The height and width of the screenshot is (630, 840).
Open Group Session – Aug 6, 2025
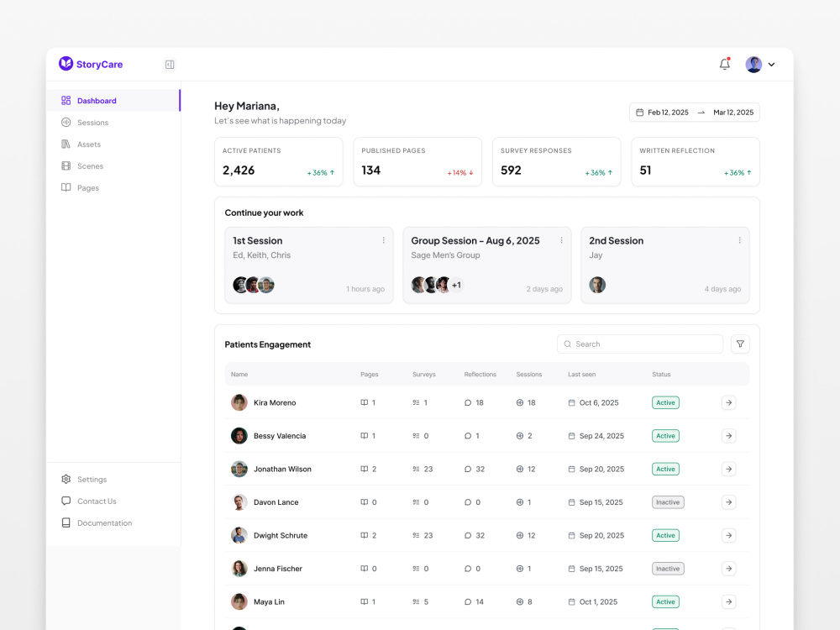point(475,241)
